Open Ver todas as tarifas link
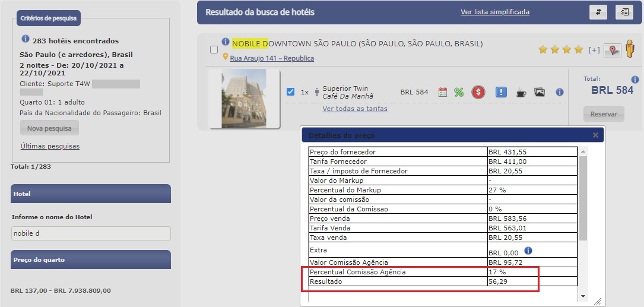This screenshot has height=307, width=644. click(x=355, y=109)
